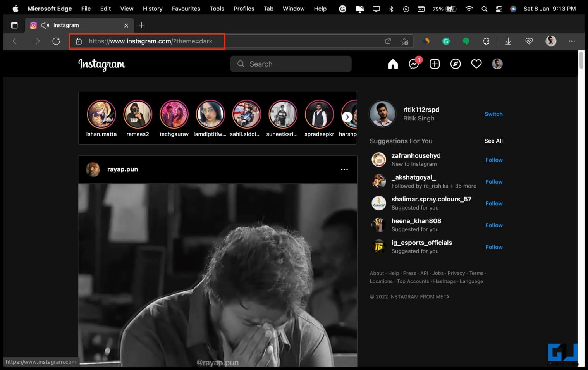Screen dimensions: 588x370
Task: Open the Profiles menu
Action: tap(244, 9)
